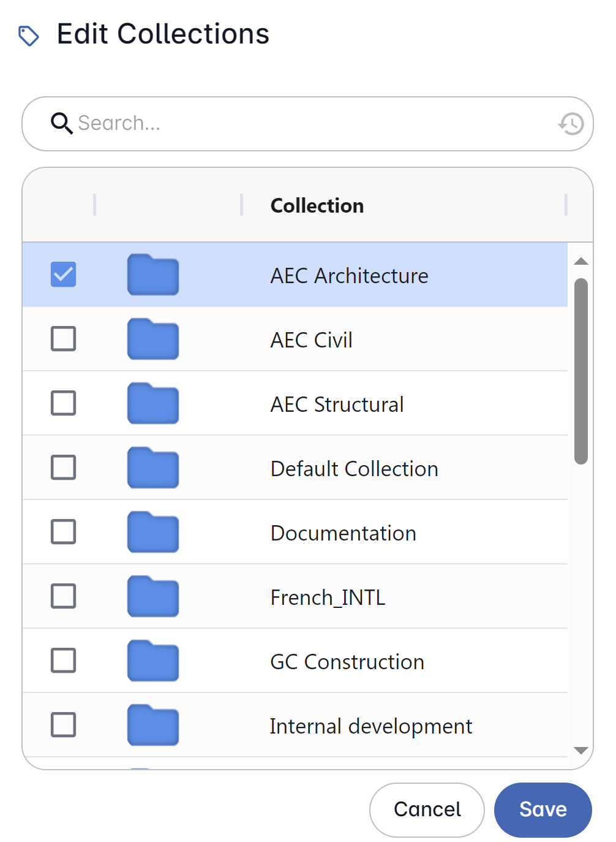This screenshot has height=842, width=616.
Task: Tick the AEC Civil checkbox
Action: coord(64,339)
